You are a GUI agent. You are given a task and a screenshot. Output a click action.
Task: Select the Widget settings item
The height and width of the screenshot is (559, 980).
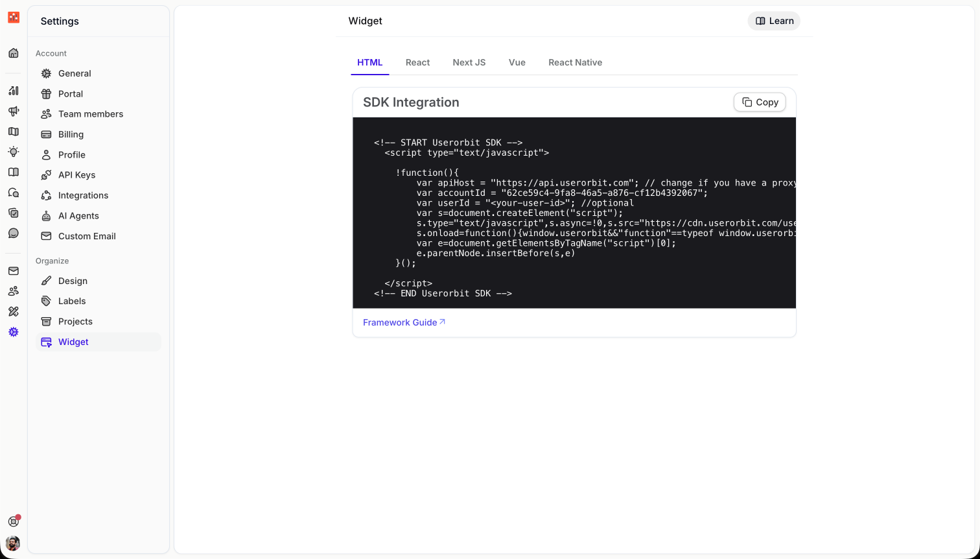pos(99,342)
